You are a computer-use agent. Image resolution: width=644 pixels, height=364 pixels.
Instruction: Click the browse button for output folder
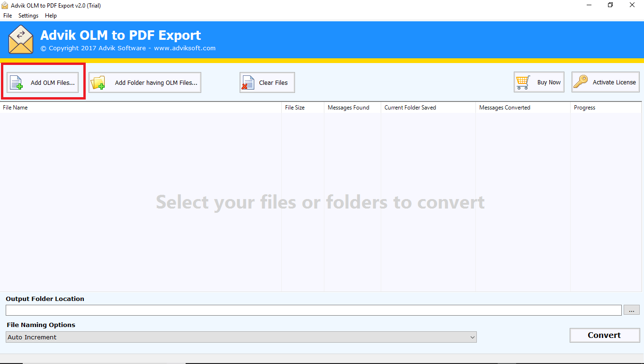pos(632,309)
